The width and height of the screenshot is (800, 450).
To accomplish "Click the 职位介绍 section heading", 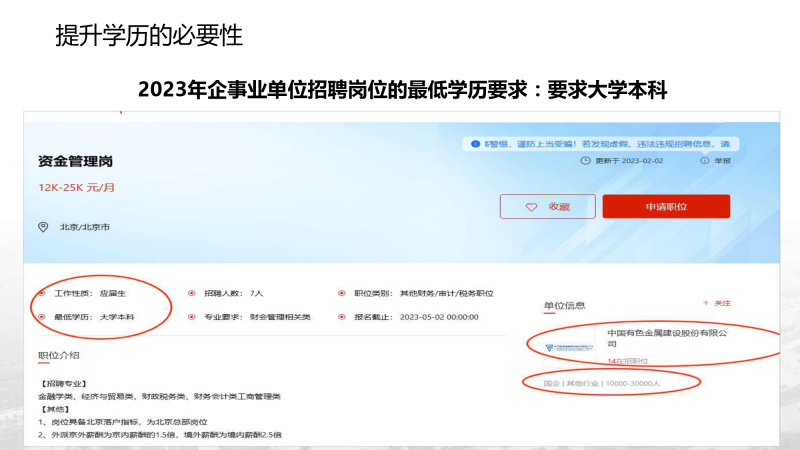I will (x=58, y=355).
